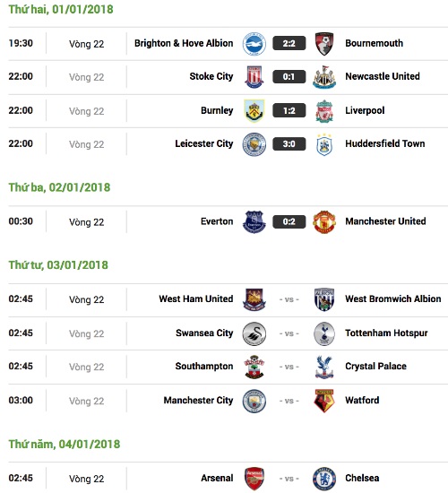
Task: Click the Watford club crest
Action: [x=324, y=401]
